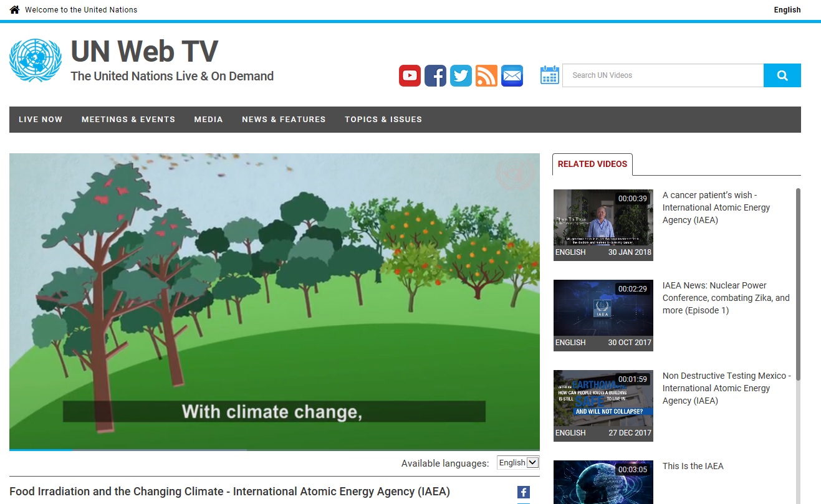Share video via Facebook icon beside title
The width and height of the screenshot is (821, 504).
pyautogui.click(x=524, y=492)
